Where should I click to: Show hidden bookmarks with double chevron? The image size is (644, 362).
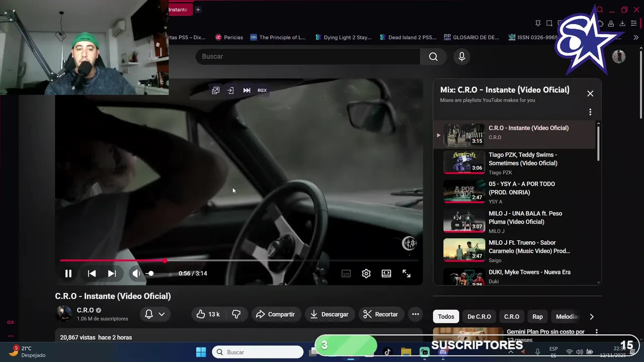(636, 37)
